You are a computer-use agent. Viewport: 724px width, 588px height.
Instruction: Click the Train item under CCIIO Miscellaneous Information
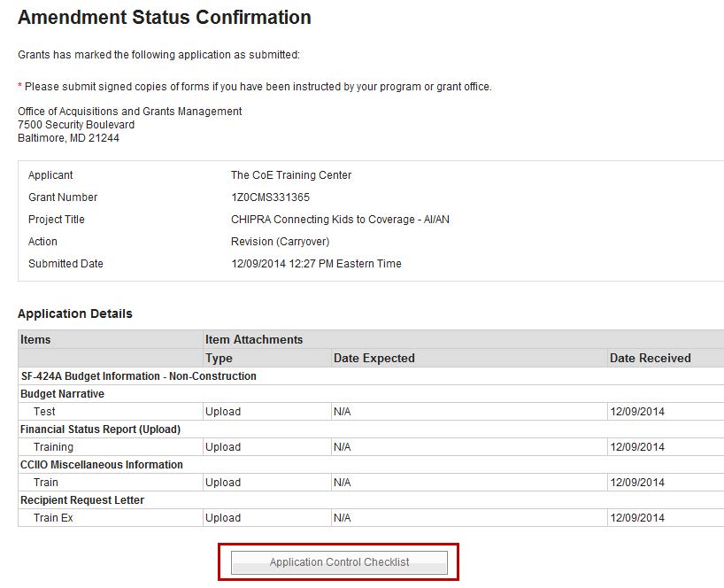[46, 483]
